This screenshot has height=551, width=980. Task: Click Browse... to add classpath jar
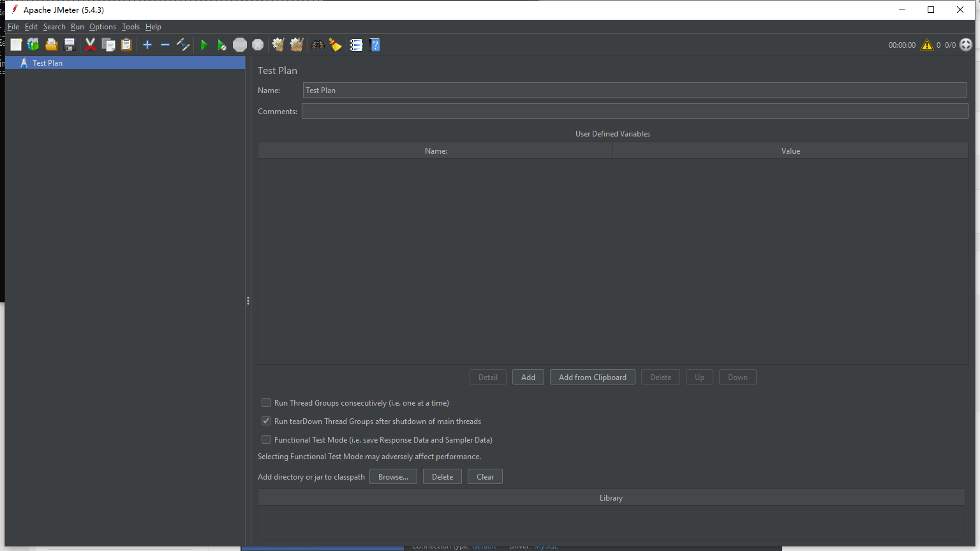[x=393, y=476]
